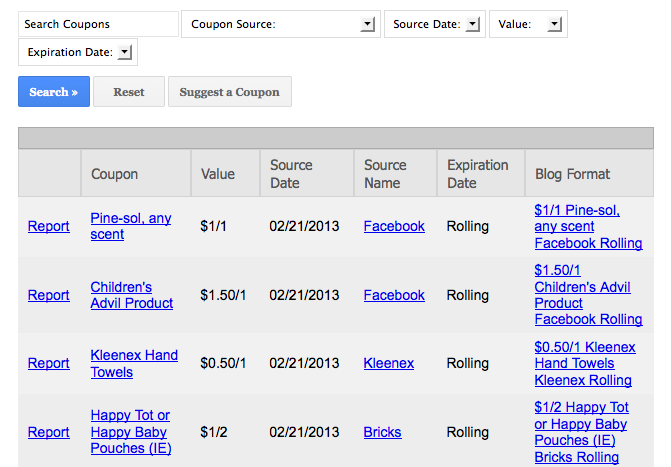
Task: Open the Children's Advil Product coupon
Action: pos(131,295)
